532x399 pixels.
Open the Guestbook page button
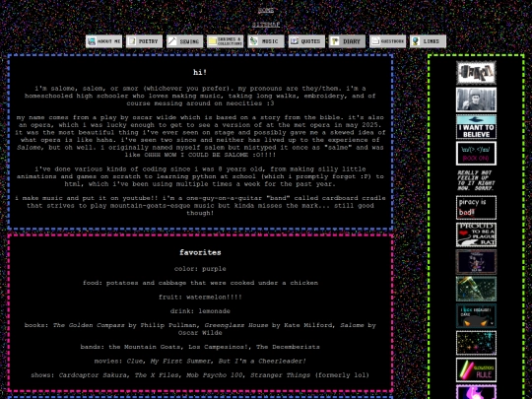(x=387, y=41)
